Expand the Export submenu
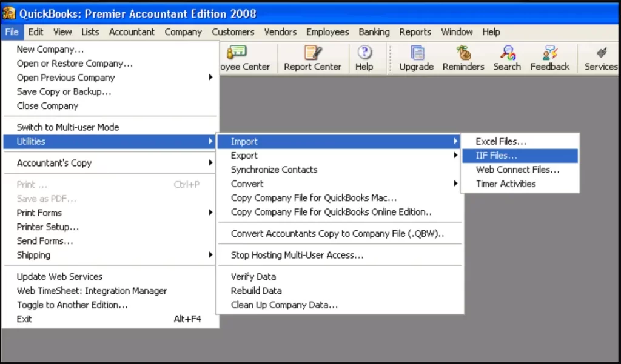This screenshot has width=621, height=364. tap(244, 155)
